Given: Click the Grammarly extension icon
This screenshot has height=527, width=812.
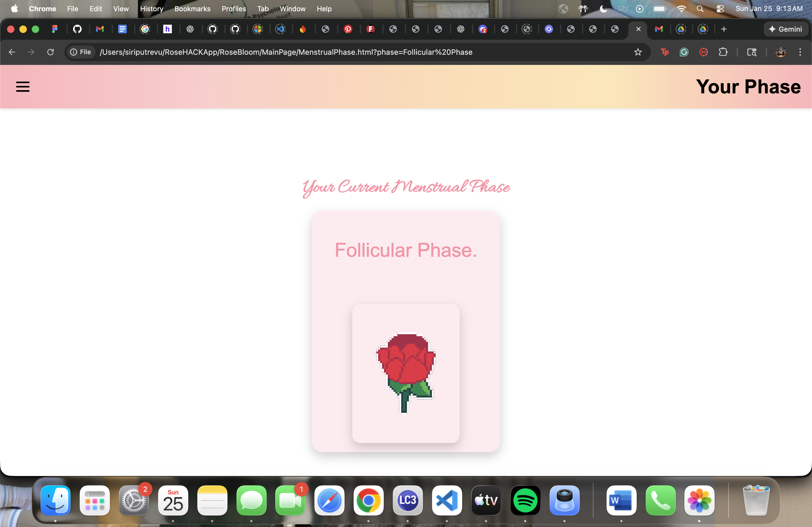Looking at the screenshot, I should point(684,52).
